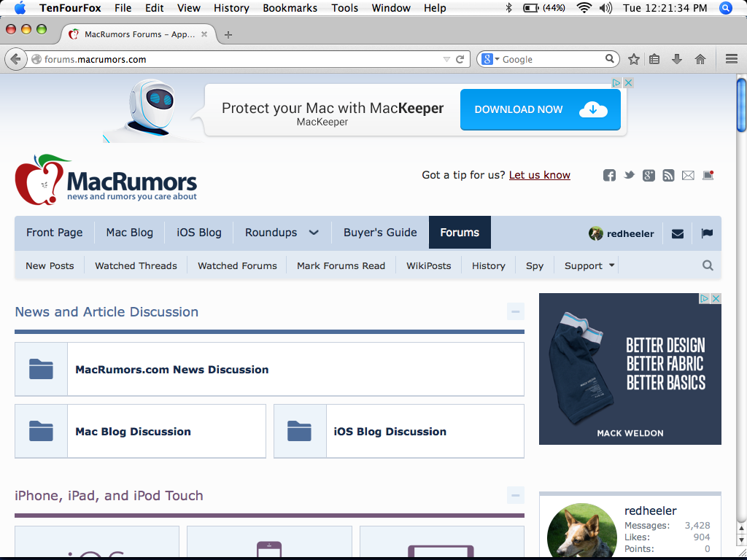The height and width of the screenshot is (560, 747).
Task: Open the TenFourFox application menu
Action: click(71, 8)
